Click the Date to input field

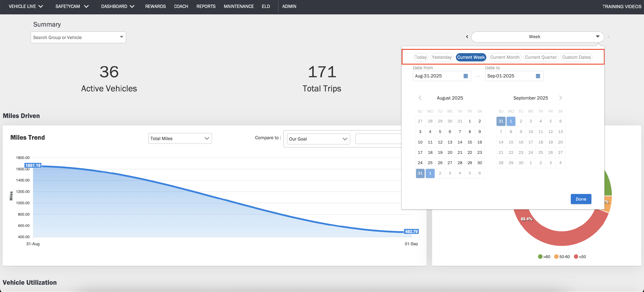pyautogui.click(x=514, y=76)
